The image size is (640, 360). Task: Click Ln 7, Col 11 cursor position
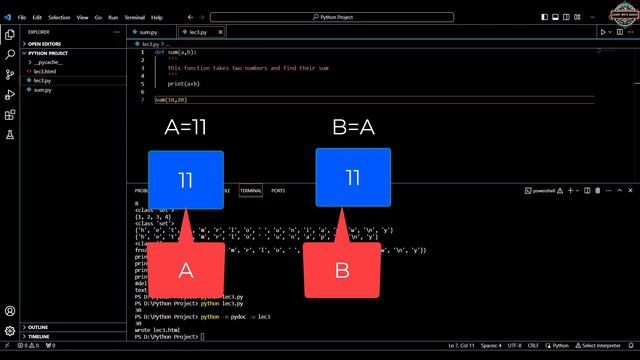(x=461, y=346)
